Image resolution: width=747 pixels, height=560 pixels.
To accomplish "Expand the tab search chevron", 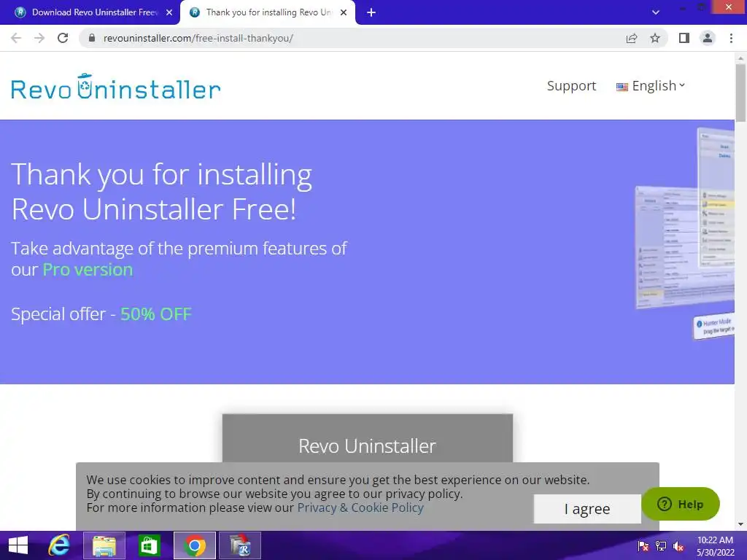I will pyautogui.click(x=656, y=12).
